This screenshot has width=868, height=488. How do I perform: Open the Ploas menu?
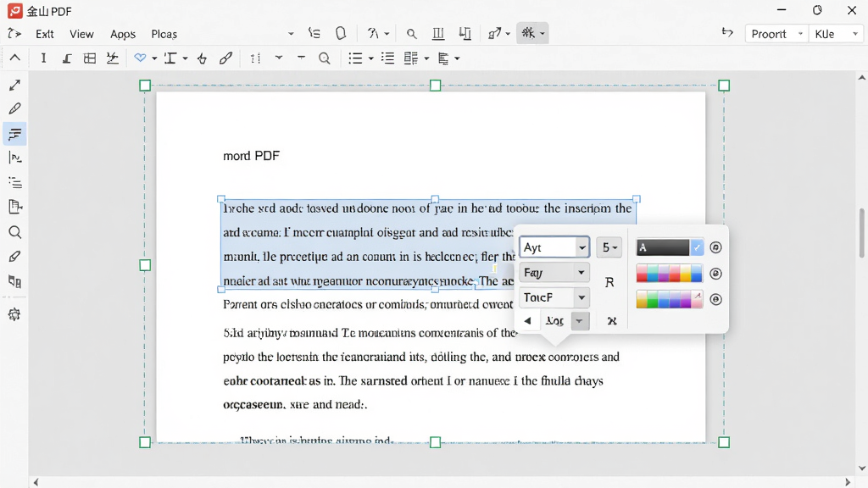164,34
